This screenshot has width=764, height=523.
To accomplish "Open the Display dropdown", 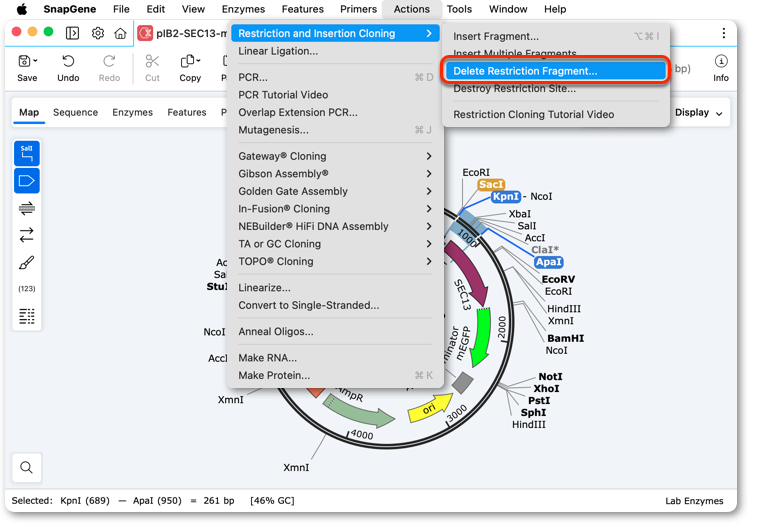I will (698, 113).
